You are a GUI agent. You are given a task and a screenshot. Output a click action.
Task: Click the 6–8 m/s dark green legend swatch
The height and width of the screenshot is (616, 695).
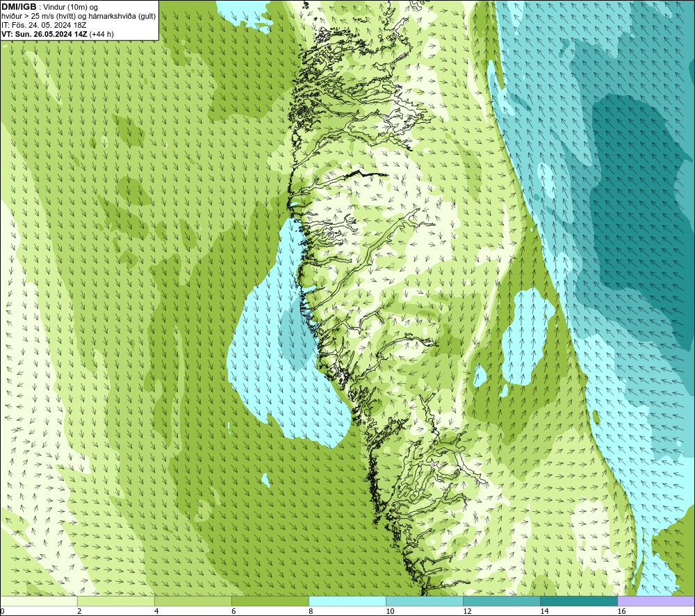coord(270,601)
